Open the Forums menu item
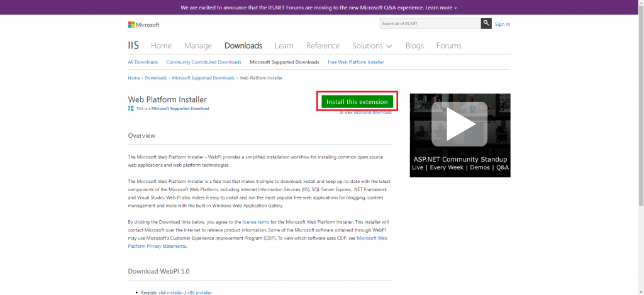This screenshot has width=644, height=295. click(449, 46)
